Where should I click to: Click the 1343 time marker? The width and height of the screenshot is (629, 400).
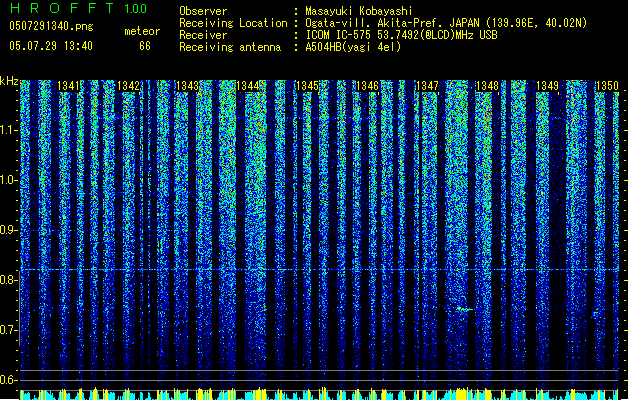(187, 86)
